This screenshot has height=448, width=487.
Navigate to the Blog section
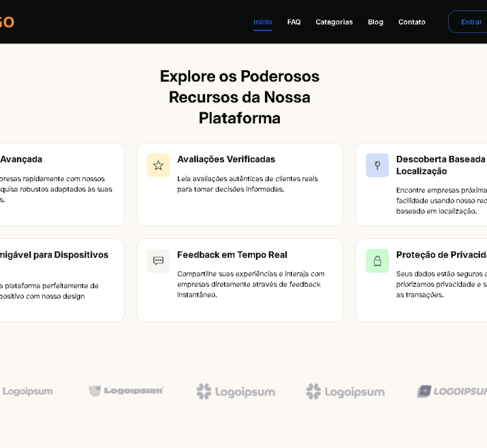pos(375,22)
